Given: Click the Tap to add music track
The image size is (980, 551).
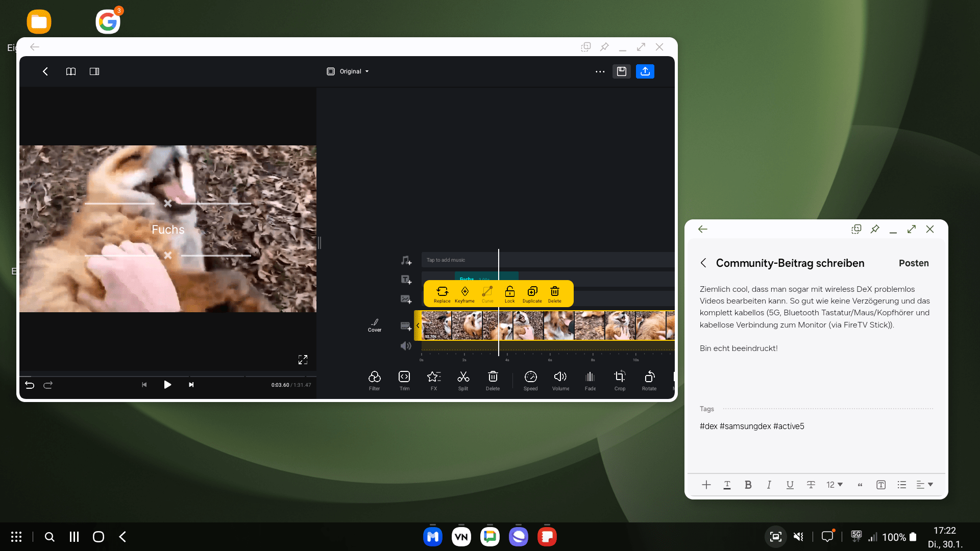Looking at the screenshot, I should [548, 260].
